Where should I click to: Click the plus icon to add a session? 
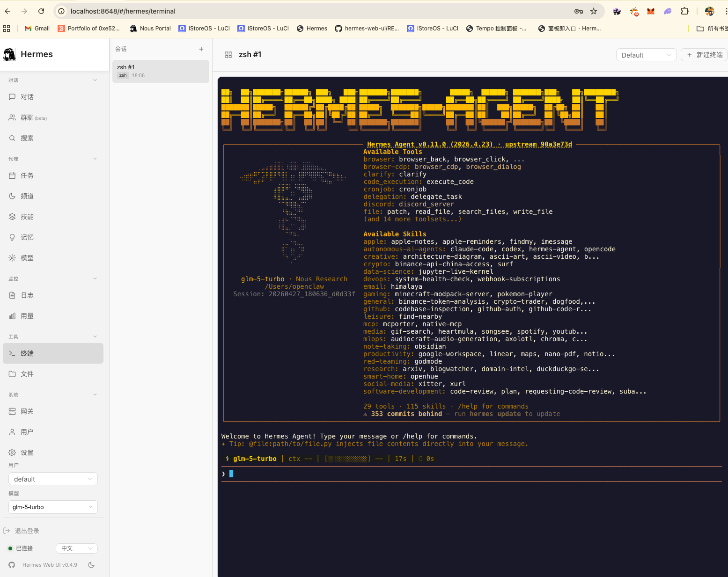201,49
